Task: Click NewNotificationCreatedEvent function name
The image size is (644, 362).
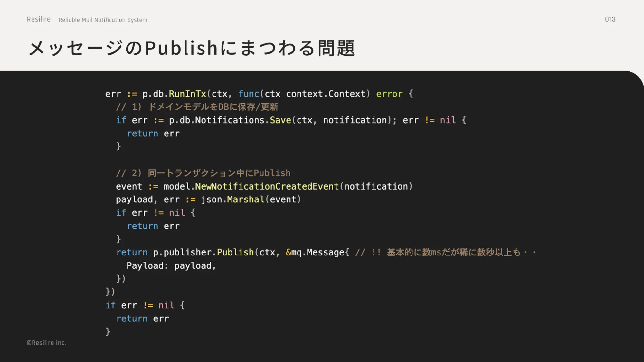Action: pos(267,186)
